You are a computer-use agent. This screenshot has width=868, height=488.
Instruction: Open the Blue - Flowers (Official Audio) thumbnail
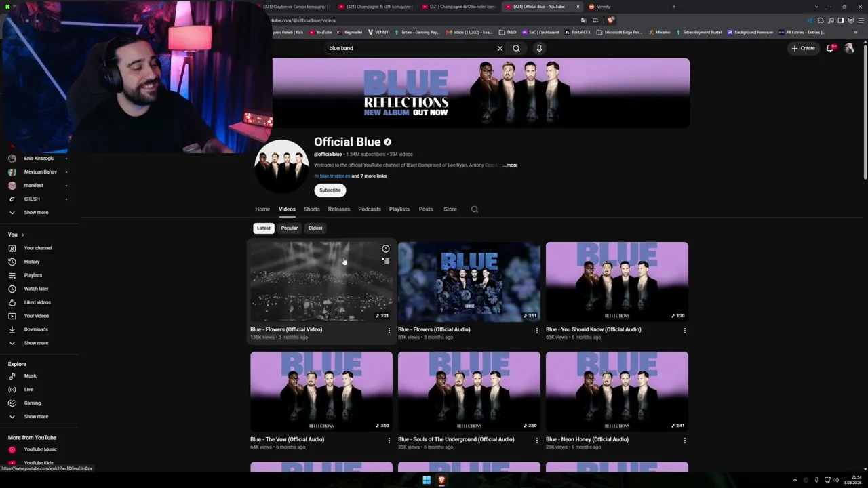tap(469, 281)
